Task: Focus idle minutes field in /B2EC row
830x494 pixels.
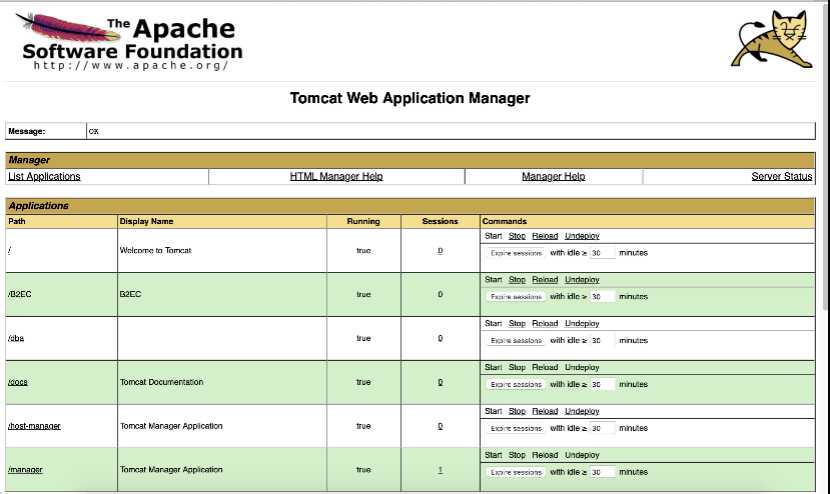Action: click(x=603, y=297)
